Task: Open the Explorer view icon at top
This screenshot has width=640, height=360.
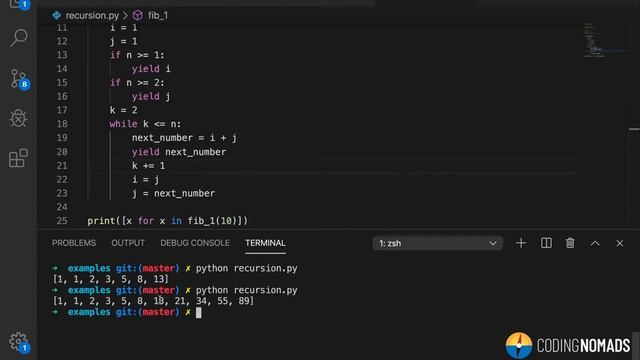Action: (x=18, y=4)
